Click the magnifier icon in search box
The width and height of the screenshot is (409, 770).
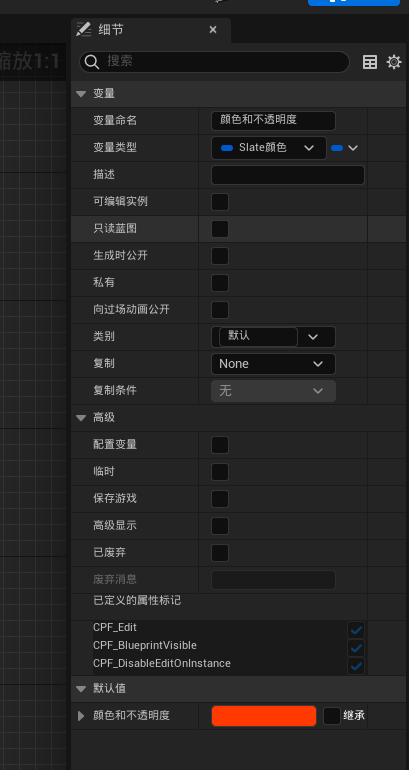tap(92, 62)
